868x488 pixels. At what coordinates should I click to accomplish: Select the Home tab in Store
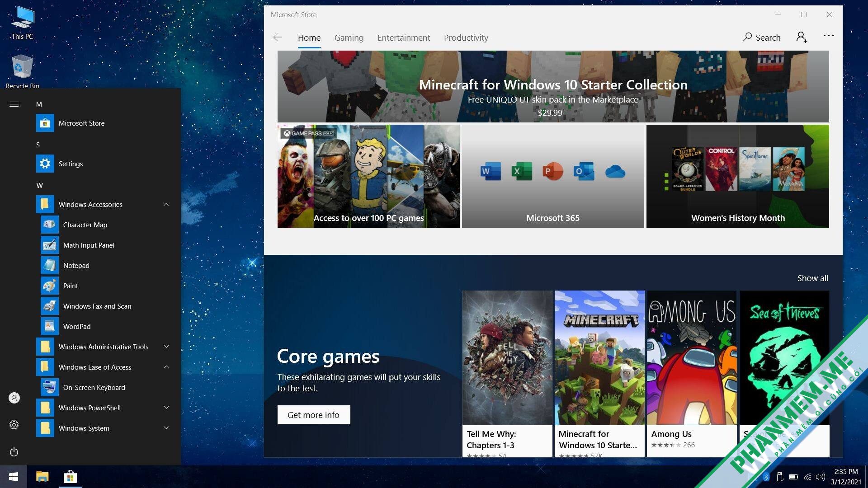coord(309,38)
